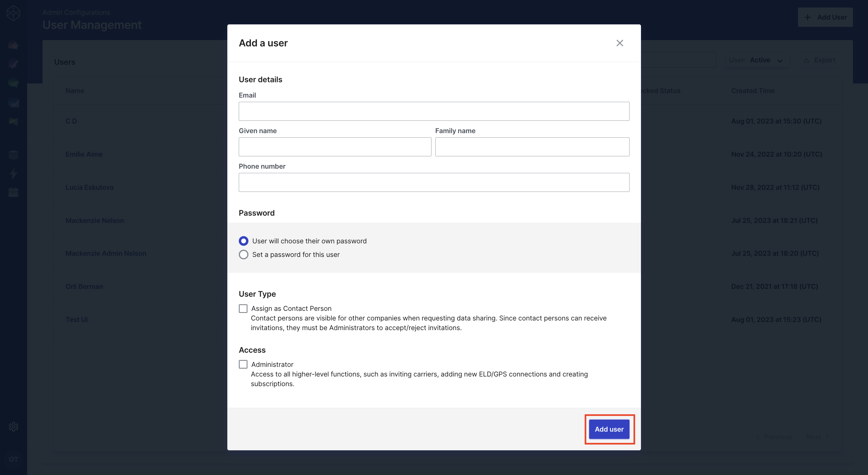Select the lightning bolt sidebar icon
Screen dimensions: 868x475
tap(14, 174)
